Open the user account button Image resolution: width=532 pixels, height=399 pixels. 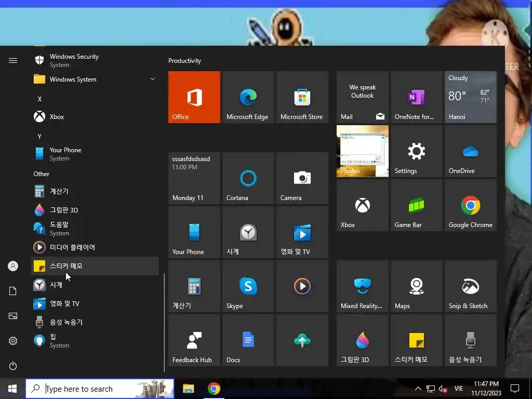pyautogui.click(x=13, y=266)
